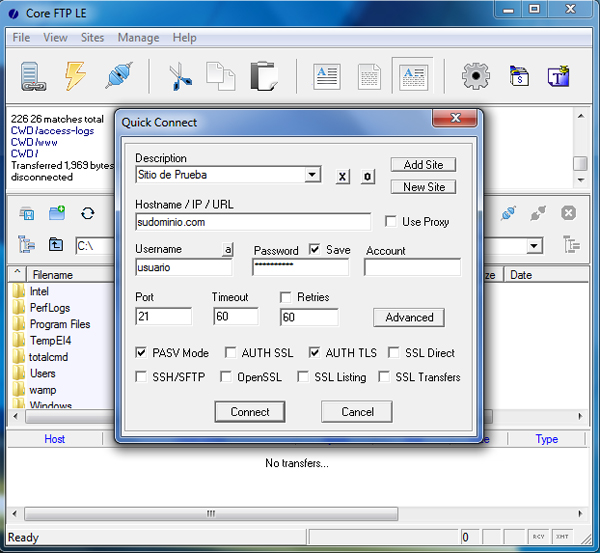600x553 pixels.
Task: Open the File menu
Action: (x=21, y=38)
